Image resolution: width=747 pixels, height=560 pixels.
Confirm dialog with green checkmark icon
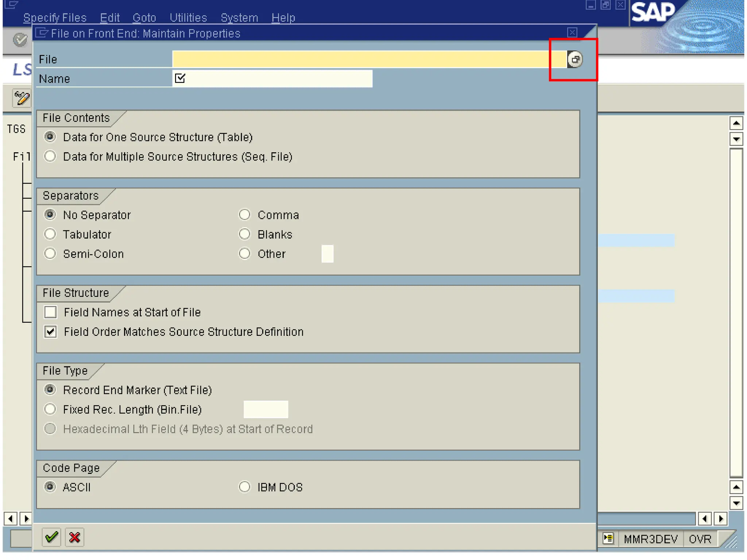point(51,537)
